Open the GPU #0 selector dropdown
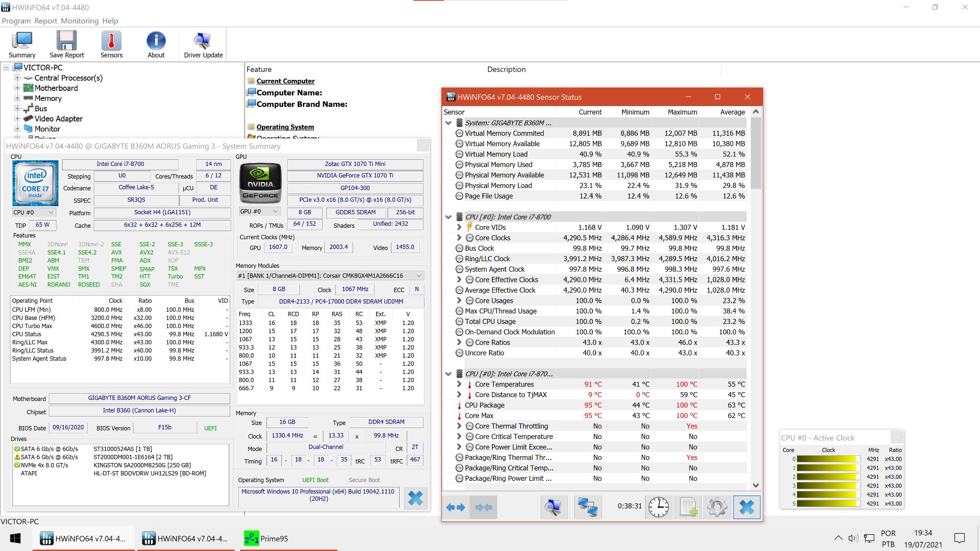The image size is (980, 551). pyautogui.click(x=260, y=211)
